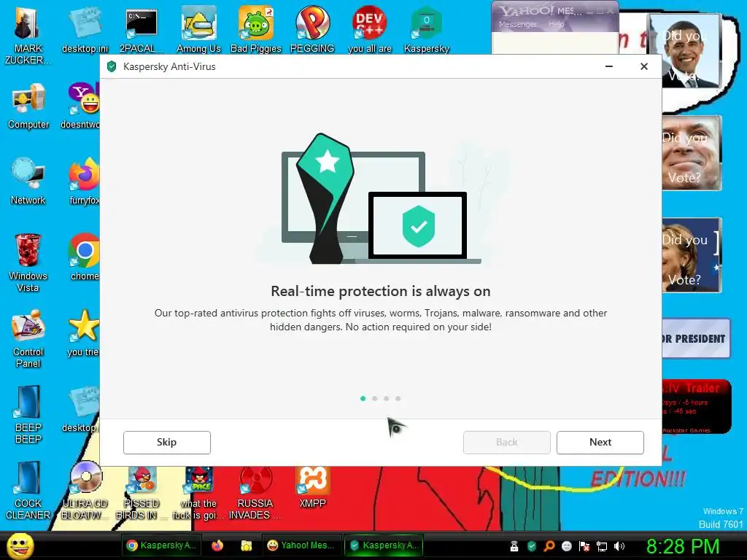Open the Computer desktop icon
Screen dimensions: 747x560
click(28, 106)
